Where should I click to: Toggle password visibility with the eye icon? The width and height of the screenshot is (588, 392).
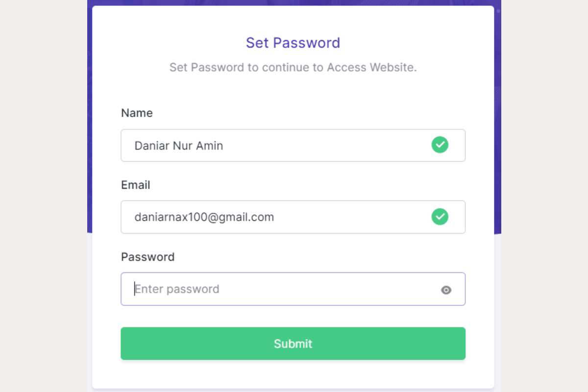(x=446, y=290)
